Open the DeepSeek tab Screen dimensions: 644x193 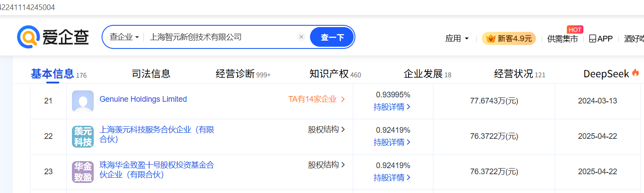pos(611,74)
